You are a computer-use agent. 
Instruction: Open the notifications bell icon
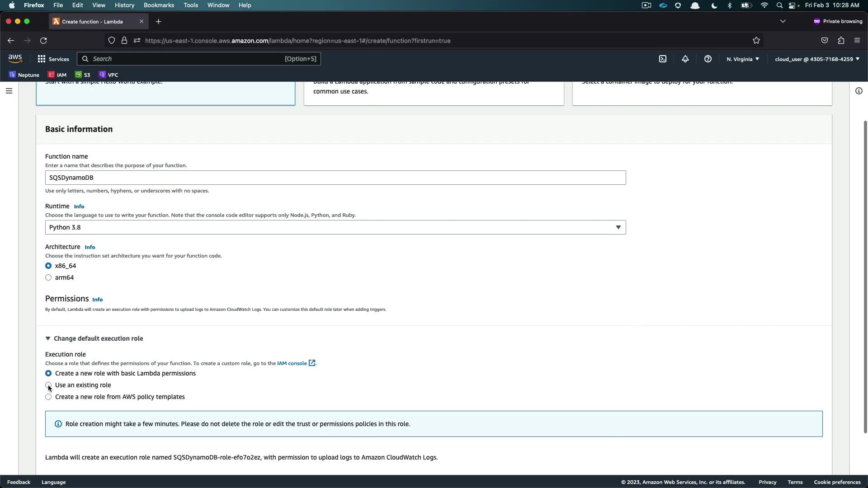[x=685, y=59]
